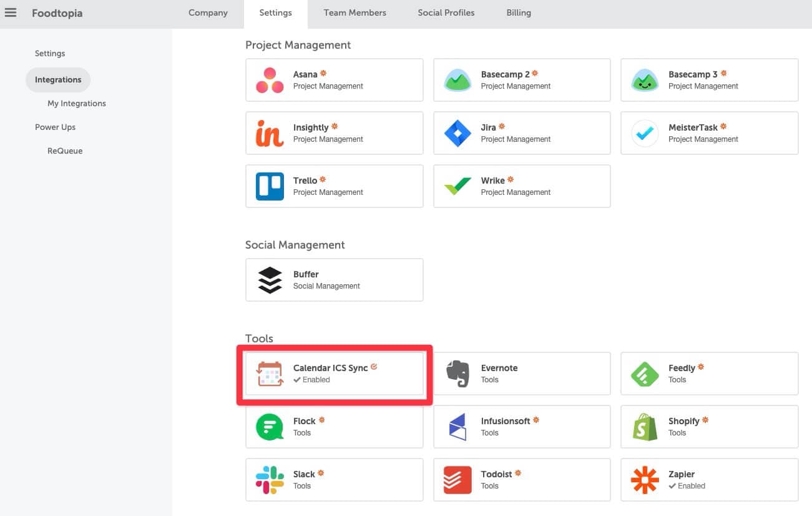Click Tools label under Evernote
The height and width of the screenshot is (516, 812).
[x=490, y=380]
